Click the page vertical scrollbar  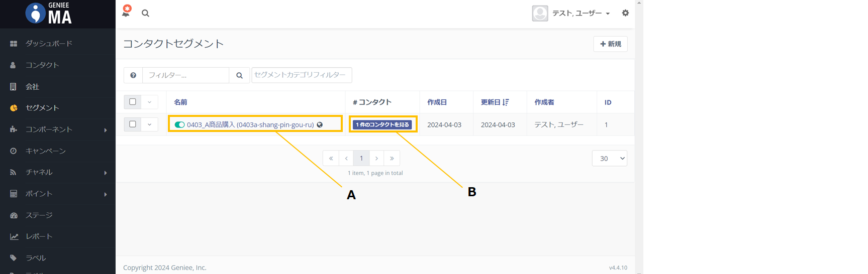pyautogui.click(x=639, y=137)
